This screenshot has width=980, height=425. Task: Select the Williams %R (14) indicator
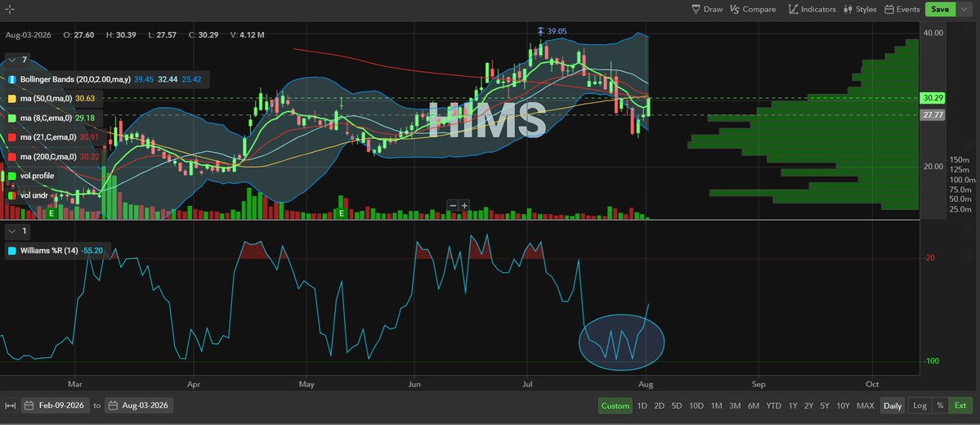(49, 251)
